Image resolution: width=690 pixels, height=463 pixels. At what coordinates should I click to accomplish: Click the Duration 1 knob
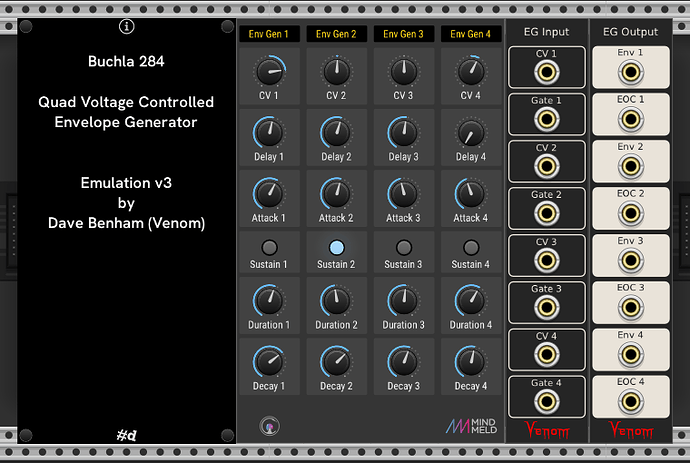269,301
